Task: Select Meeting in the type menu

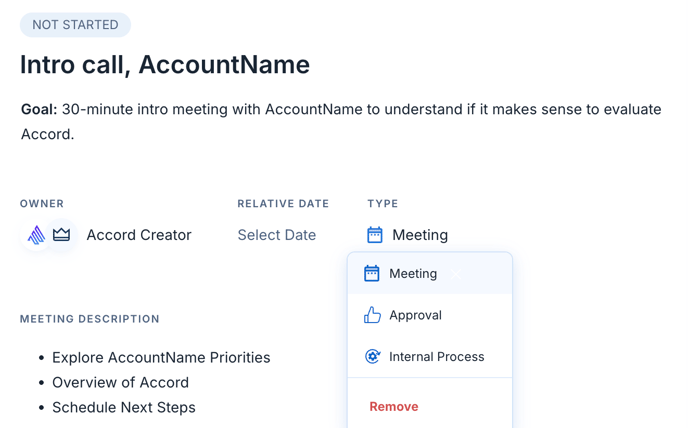Action: pos(430,273)
